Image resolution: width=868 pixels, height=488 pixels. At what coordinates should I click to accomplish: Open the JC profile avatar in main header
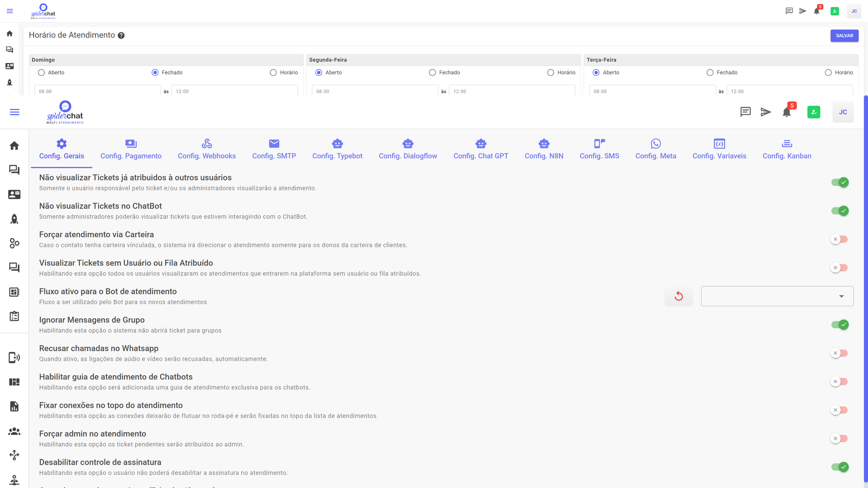843,112
